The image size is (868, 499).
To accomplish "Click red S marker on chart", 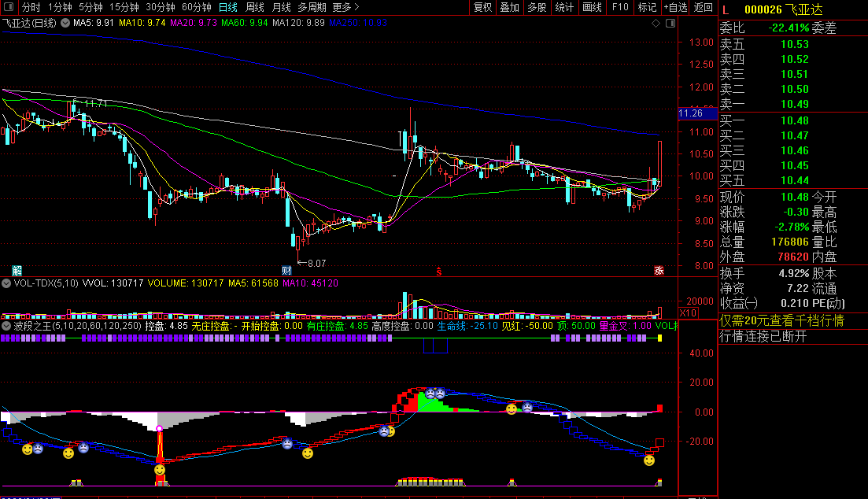I will coord(438,271).
